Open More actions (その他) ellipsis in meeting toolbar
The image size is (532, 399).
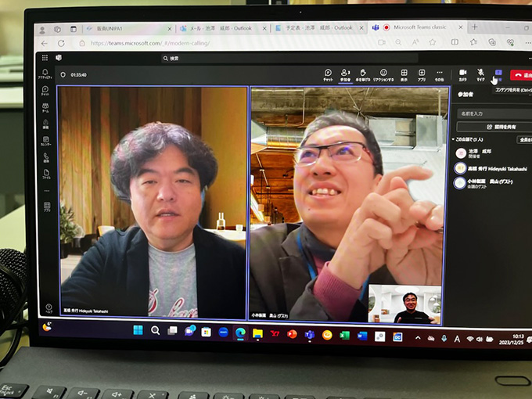coord(440,75)
